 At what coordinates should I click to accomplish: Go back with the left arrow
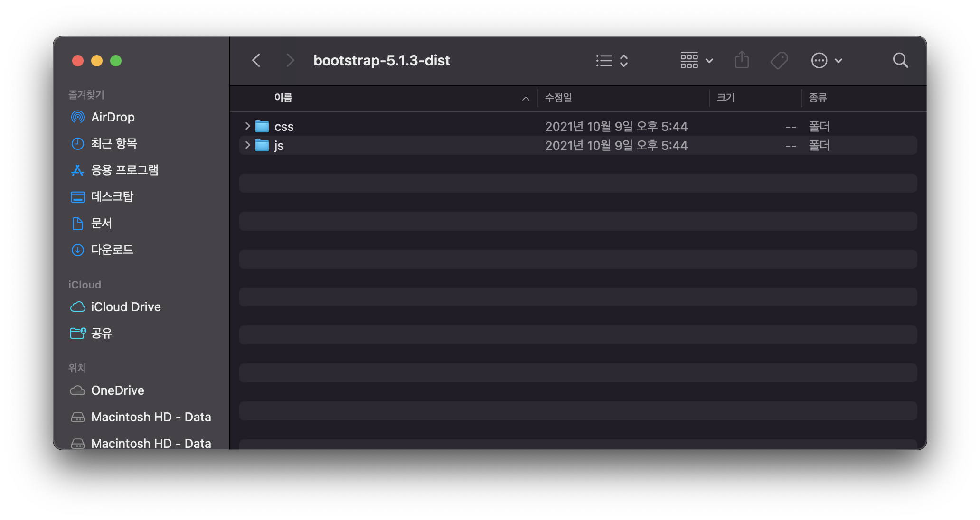click(256, 60)
